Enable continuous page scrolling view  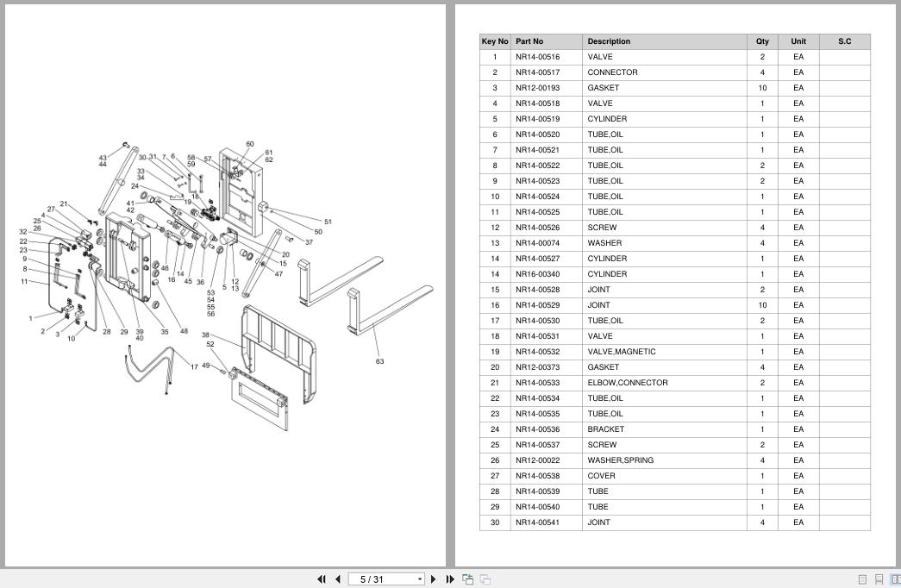click(879, 579)
